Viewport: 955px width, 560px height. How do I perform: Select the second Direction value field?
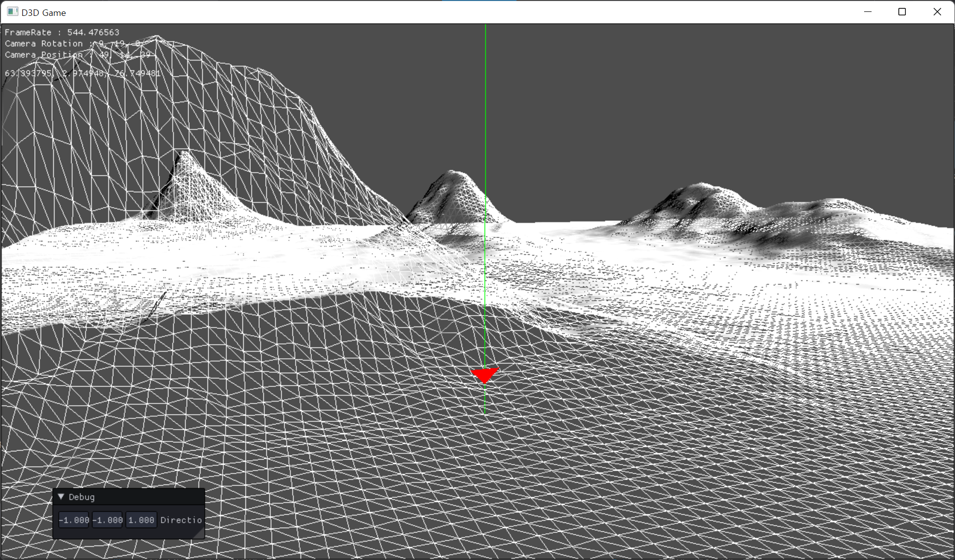click(108, 520)
